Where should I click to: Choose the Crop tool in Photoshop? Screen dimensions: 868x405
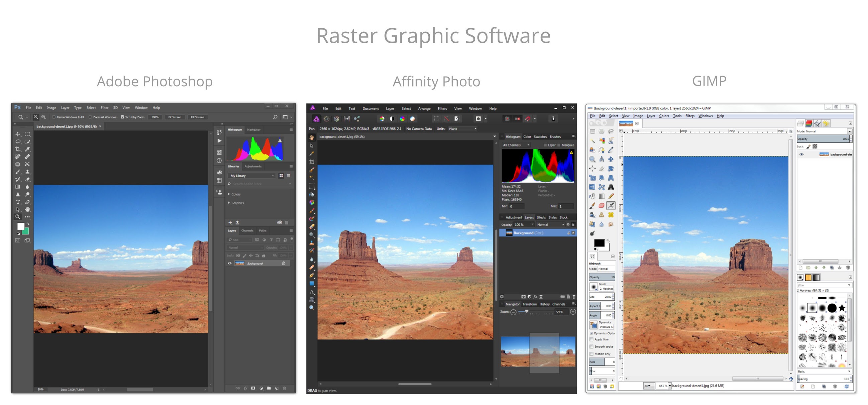(17, 149)
